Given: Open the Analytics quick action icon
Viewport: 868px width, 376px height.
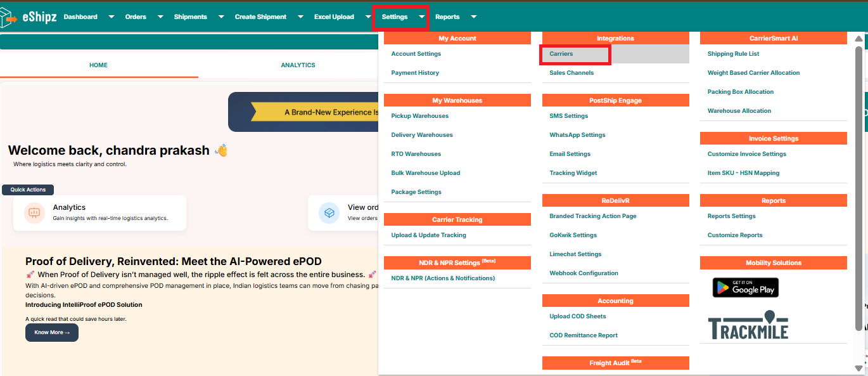Looking at the screenshot, I should pos(34,213).
